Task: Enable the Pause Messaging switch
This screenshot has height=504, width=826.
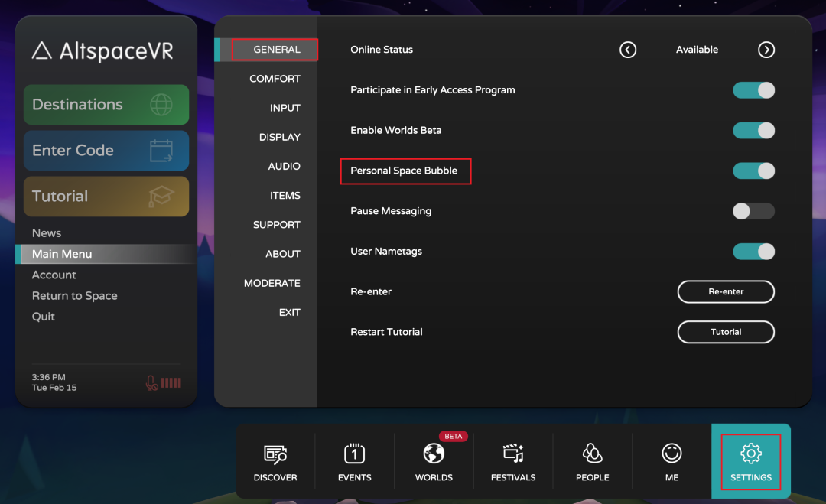Action: (x=753, y=211)
